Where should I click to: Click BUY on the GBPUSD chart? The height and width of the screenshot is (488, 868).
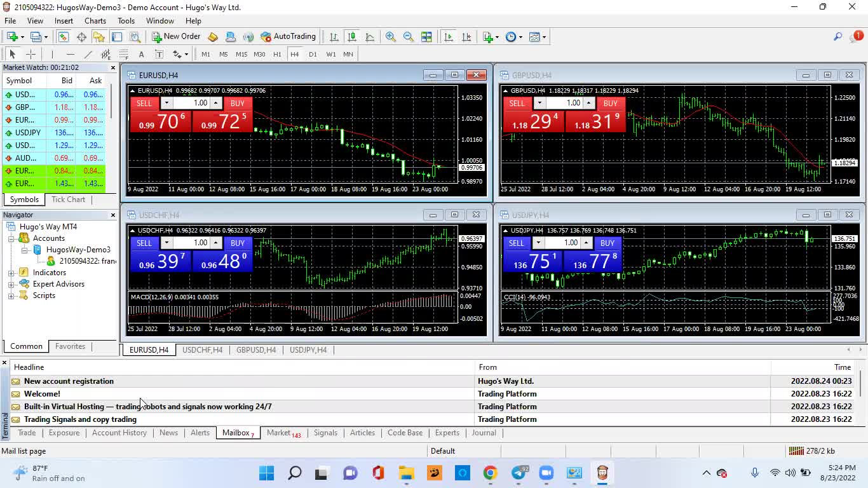pyautogui.click(x=611, y=103)
